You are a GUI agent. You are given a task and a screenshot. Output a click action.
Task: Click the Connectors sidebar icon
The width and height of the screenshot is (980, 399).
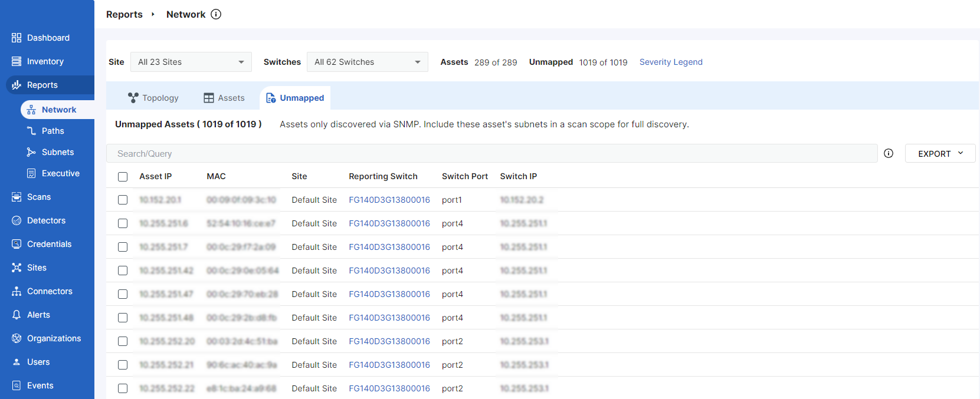pyautogui.click(x=17, y=291)
